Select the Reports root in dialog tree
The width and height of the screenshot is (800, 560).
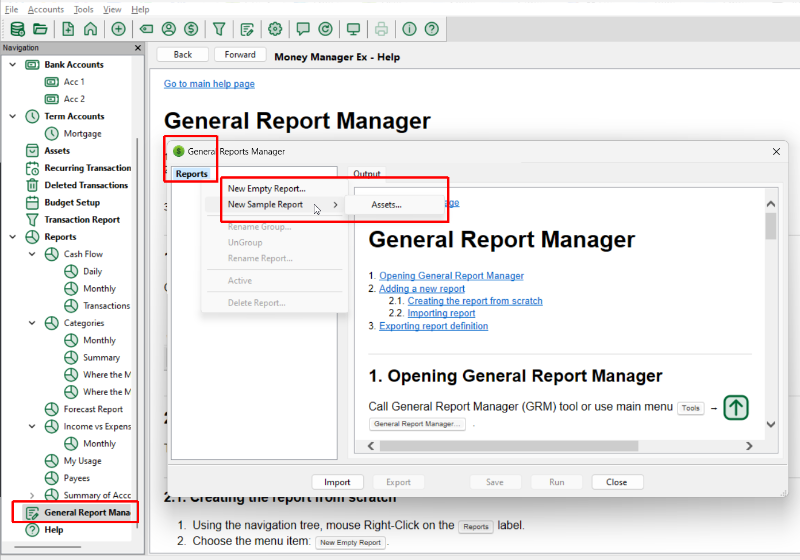coord(191,174)
